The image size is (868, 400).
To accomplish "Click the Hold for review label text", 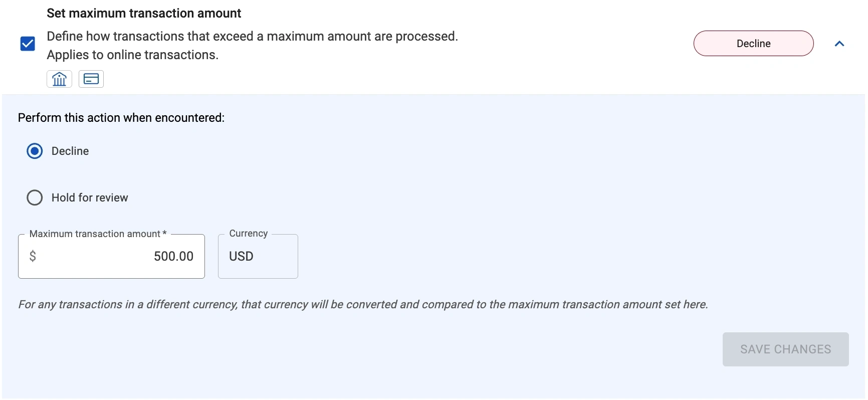I will click(x=90, y=198).
